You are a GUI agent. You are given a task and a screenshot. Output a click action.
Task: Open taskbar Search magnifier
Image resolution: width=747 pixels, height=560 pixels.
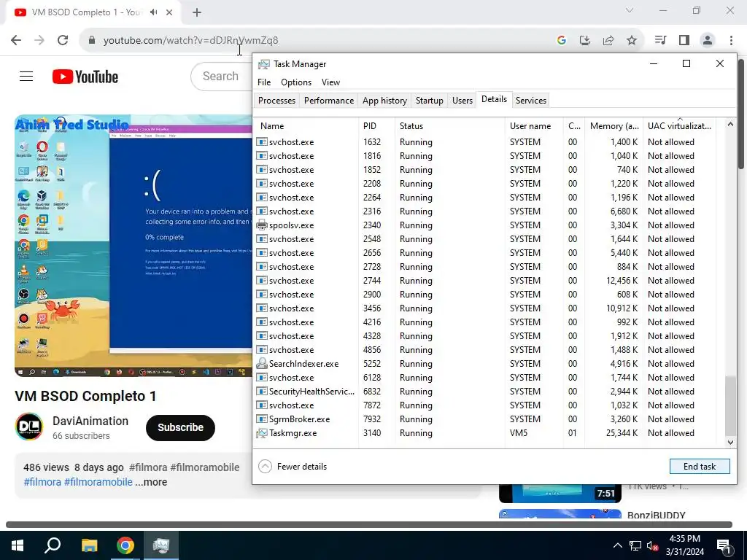[53, 545]
